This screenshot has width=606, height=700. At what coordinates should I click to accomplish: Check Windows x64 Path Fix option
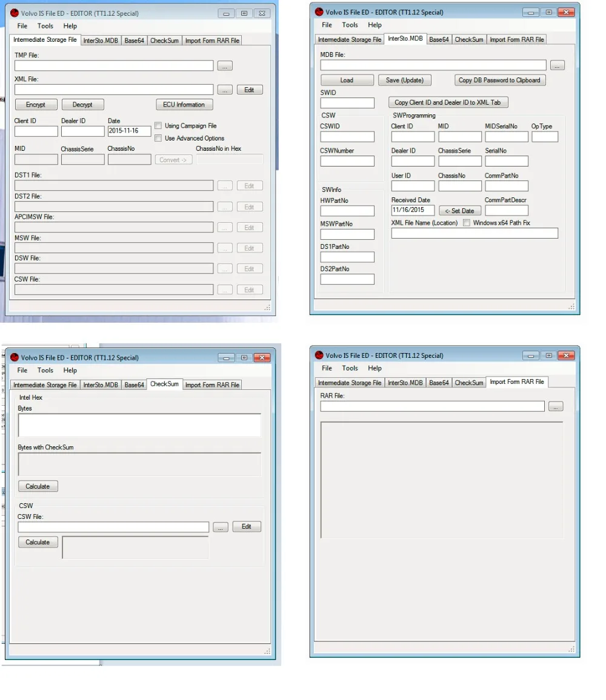pyautogui.click(x=467, y=223)
